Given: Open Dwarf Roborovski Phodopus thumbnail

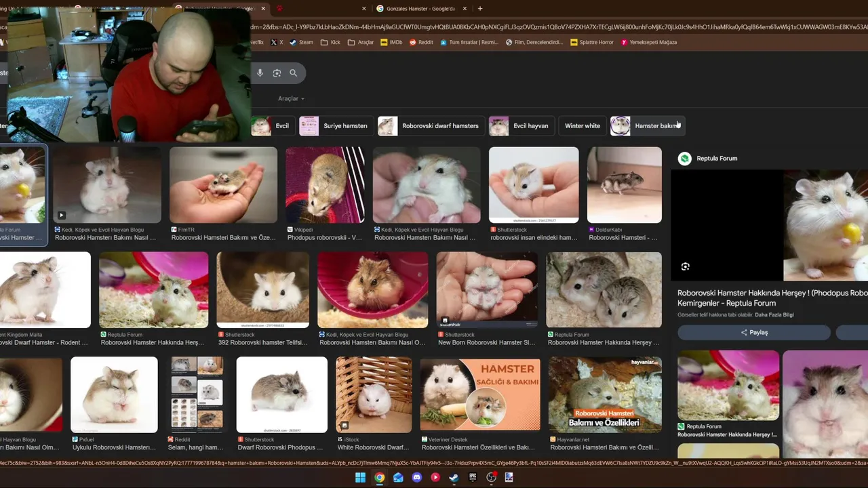Looking at the screenshot, I should click(281, 395).
